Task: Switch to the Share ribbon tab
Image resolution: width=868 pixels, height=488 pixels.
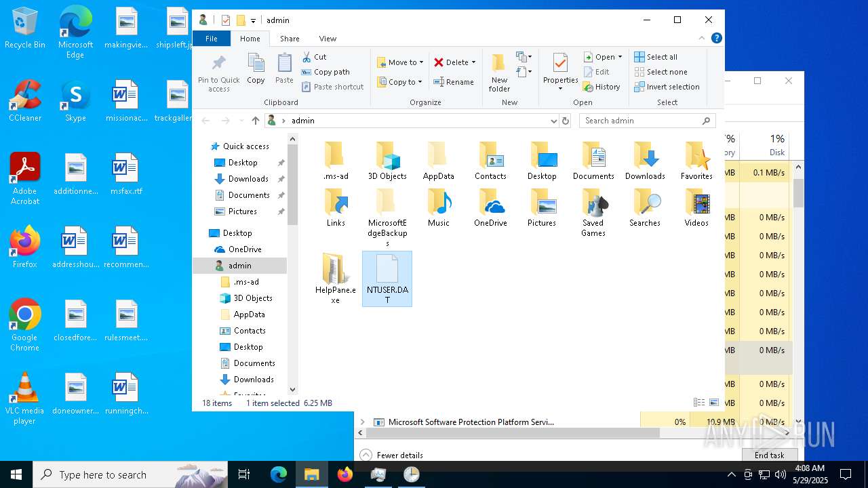Action: [290, 39]
